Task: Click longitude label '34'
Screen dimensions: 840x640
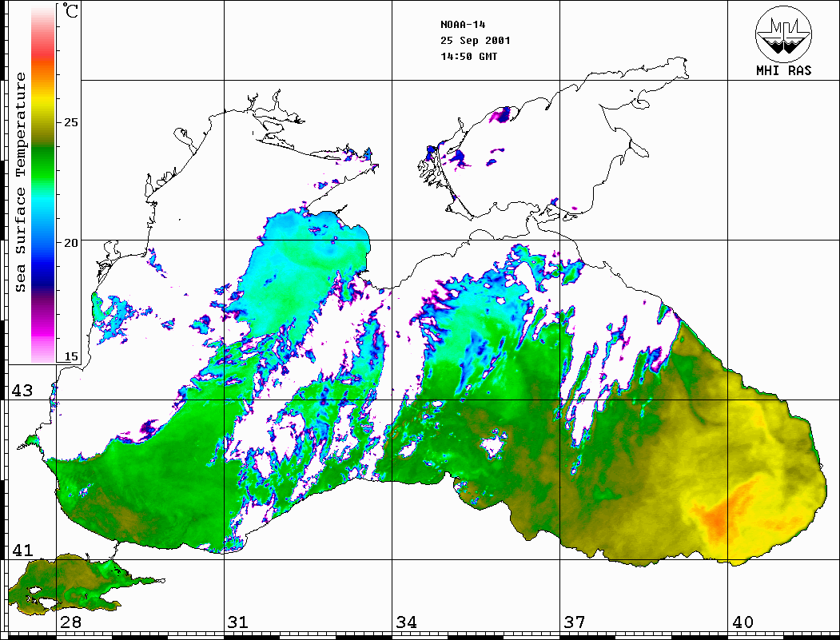Action: (x=407, y=622)
